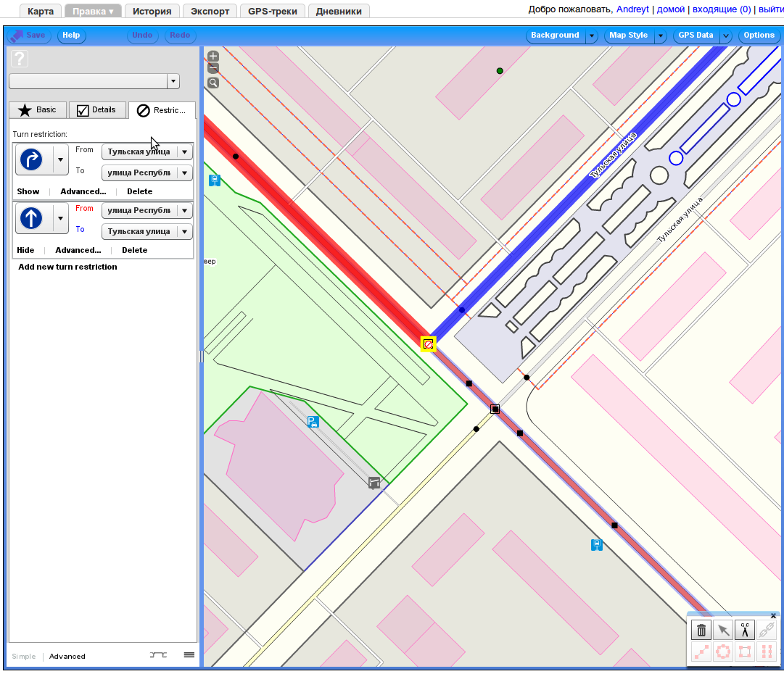Click the question mark help icon
The image size is (784, 674).
(x=20, y=59)
